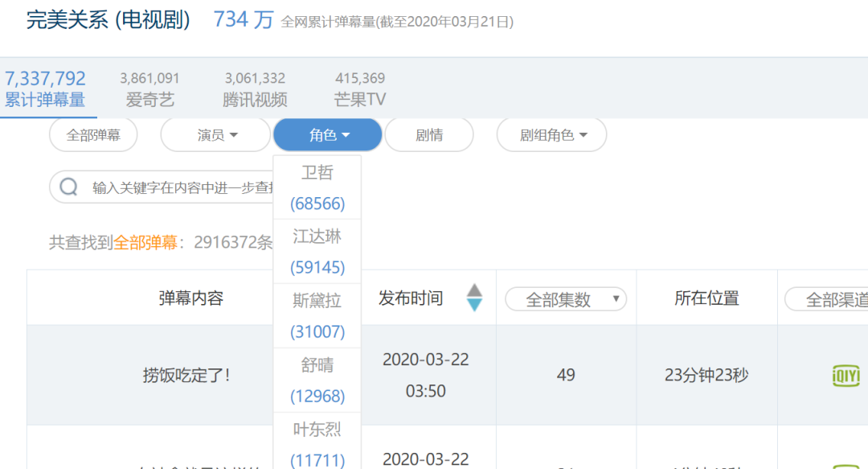Switch to the 累计弹幕量 tab
868x469 pixels.
click(45, 88)
